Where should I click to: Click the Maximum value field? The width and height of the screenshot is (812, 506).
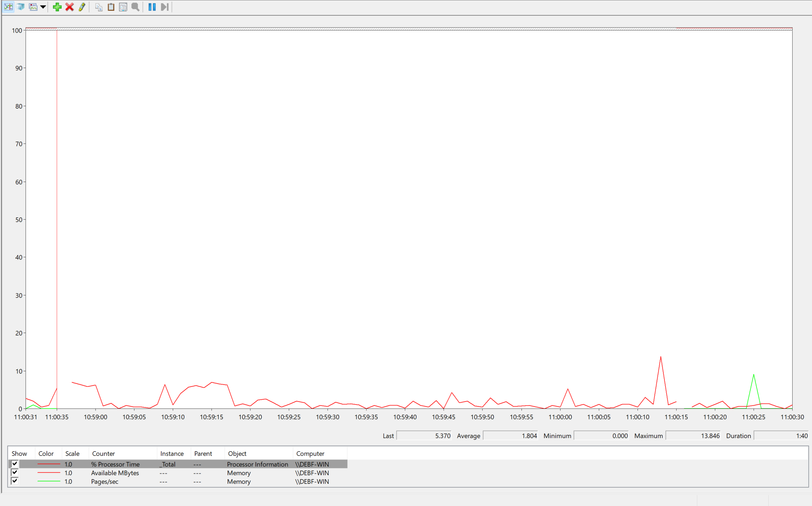pyautogui.click(x=693, y=436)
